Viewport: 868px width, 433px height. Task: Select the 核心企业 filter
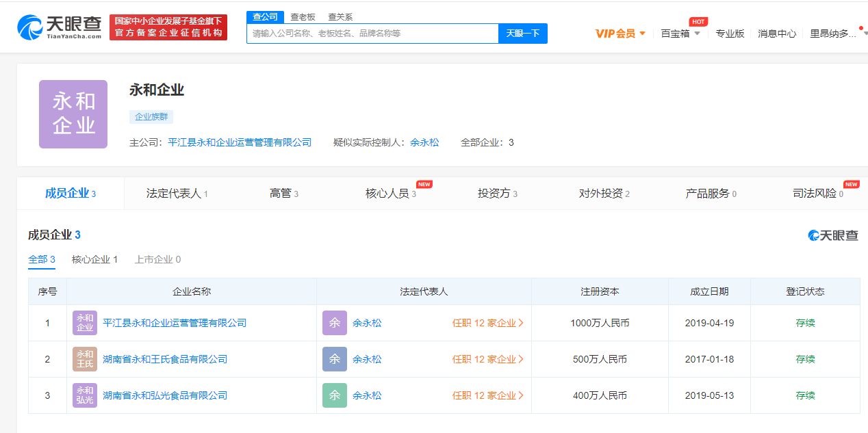[x=94, y=259]
